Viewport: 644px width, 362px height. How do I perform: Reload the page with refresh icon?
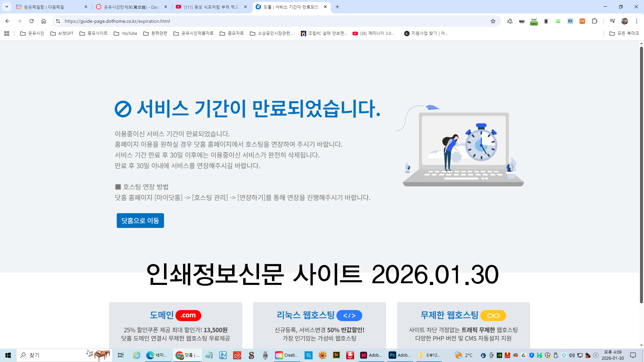[32, 21]
